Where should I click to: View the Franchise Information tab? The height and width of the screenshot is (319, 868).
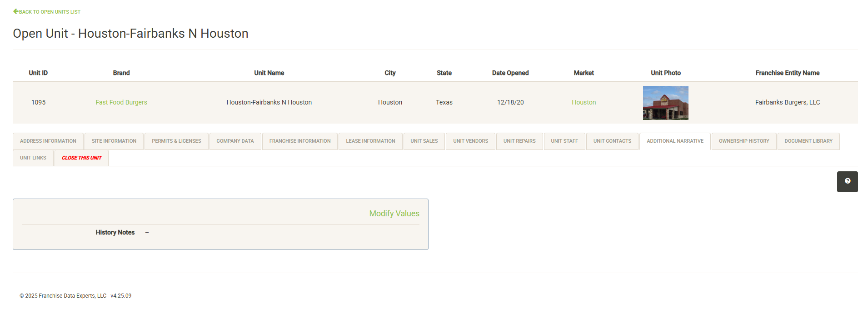click(x=300, y=141)
